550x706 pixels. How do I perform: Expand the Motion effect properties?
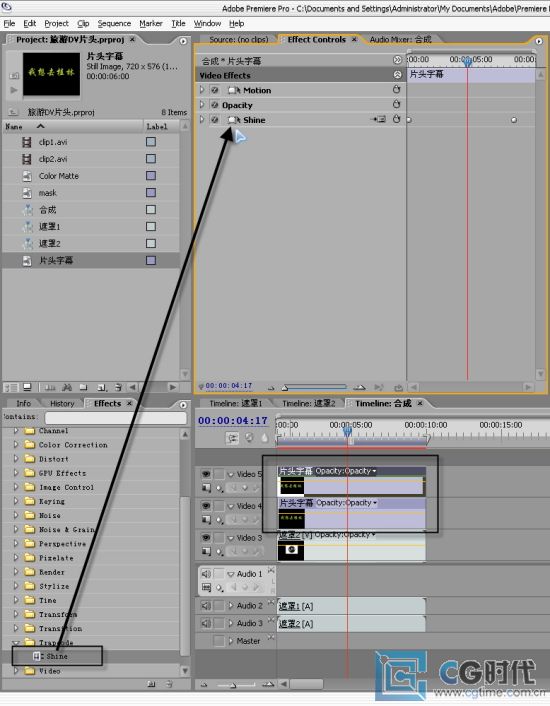click(202, 90)
